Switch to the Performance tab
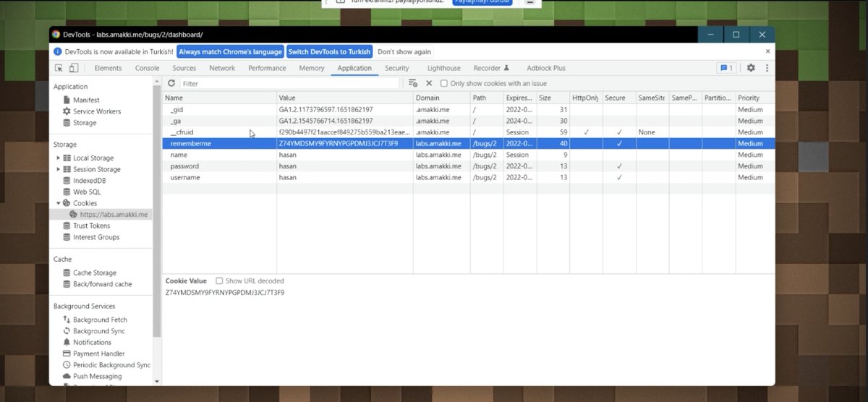Screen dimensions: 868x402 tap(267, 68)
